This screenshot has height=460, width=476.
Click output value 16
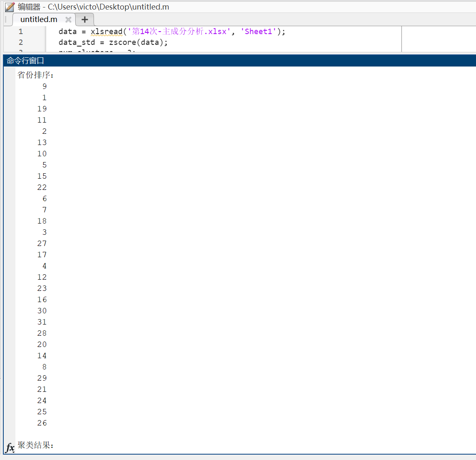42,300
